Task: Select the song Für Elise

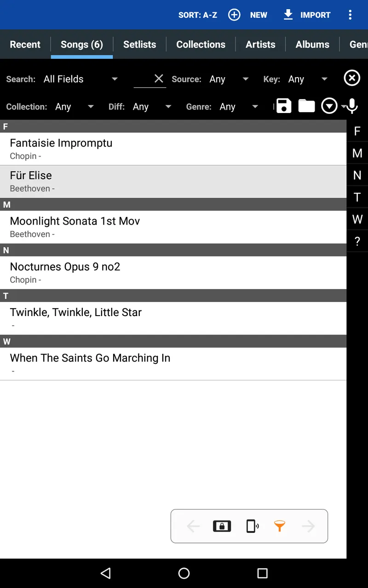Action: point(138,180)
